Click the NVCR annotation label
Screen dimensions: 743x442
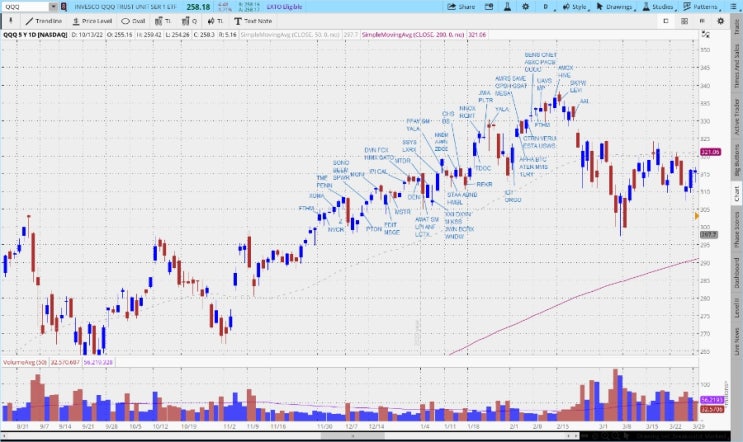click(x=336, y=229)
